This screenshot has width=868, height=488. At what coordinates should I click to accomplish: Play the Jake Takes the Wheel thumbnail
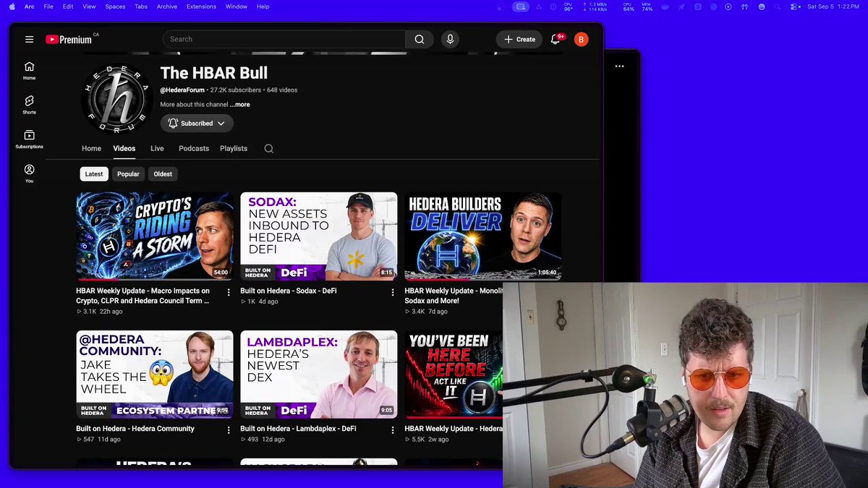point(155,374)
